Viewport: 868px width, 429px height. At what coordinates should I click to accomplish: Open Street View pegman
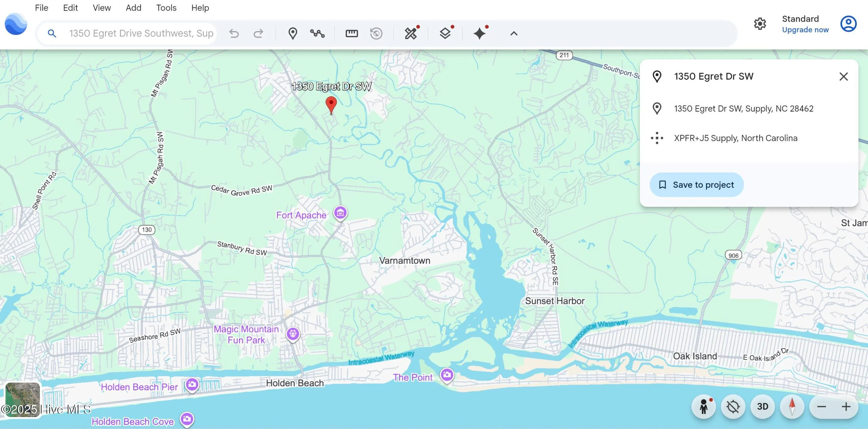click(x=704, y=406)
